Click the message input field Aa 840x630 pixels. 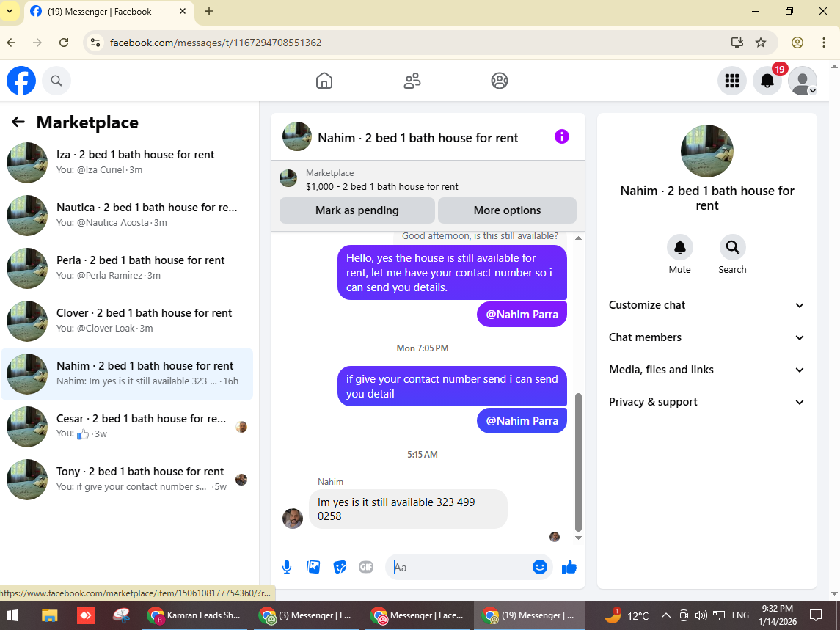[461, 567]
